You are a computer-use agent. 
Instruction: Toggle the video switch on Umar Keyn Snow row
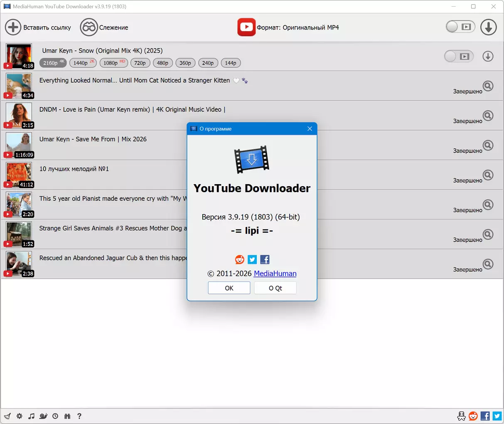pos(458,57)
